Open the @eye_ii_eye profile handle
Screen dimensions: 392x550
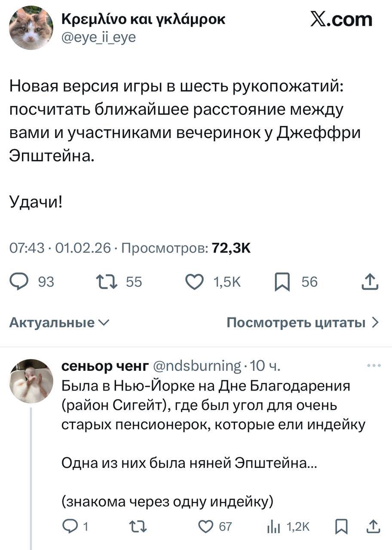click(x=99, y=38)
